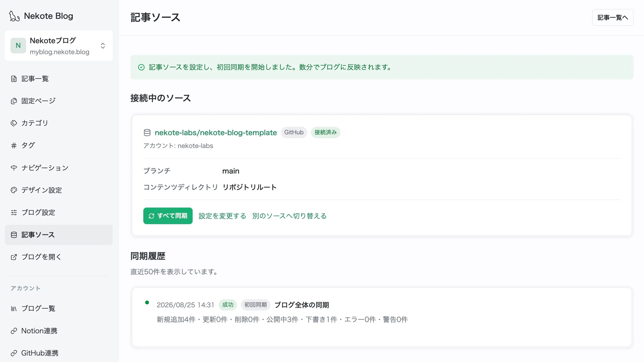
Task: Select the active 記事ソース menu item
Action: pyautogui.click(x=59, y=235)
